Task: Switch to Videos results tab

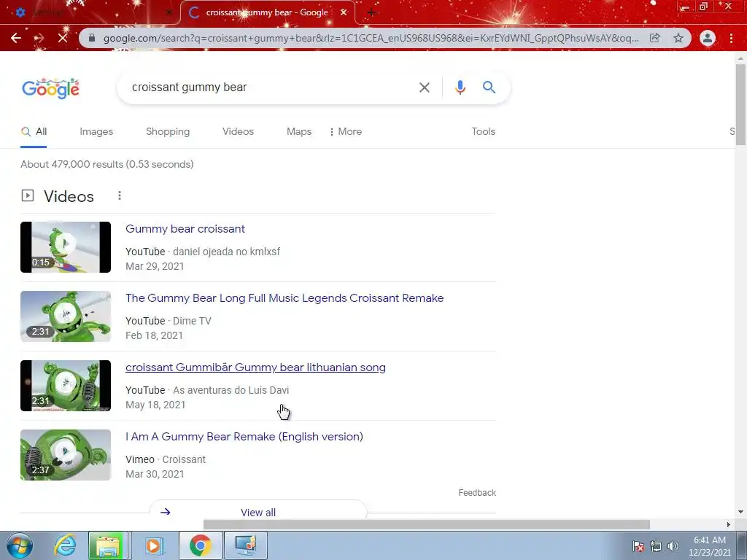Action: (x=238, y=132)
